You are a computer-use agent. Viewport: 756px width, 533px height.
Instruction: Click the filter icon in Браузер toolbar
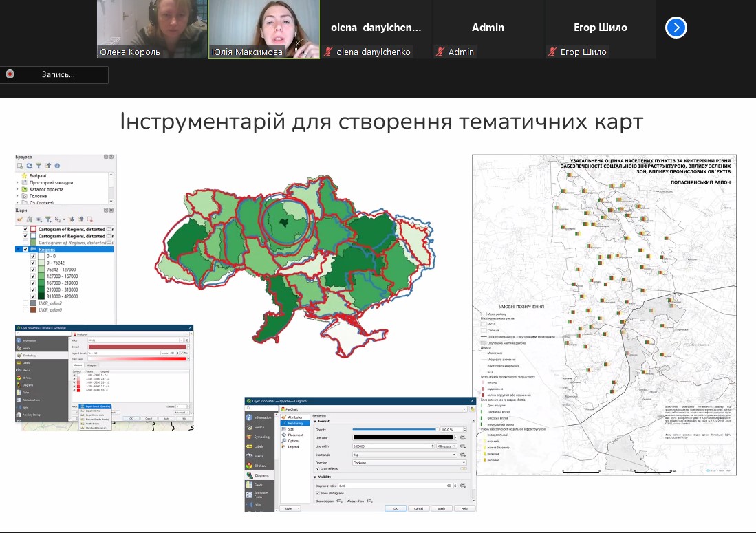pyautogui.click(x=39, y=166)
